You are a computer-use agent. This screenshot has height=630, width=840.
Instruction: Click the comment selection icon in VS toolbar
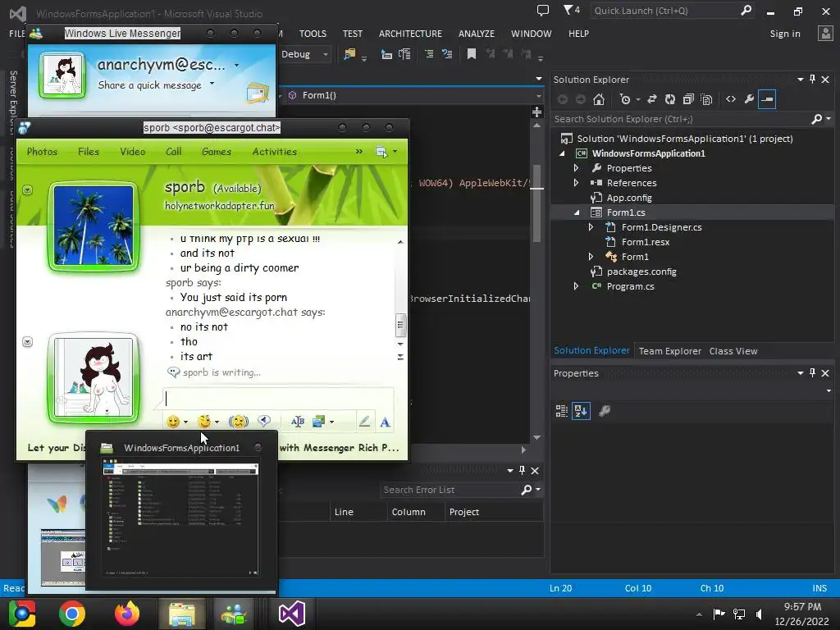pyautogui.click(x=428, y=54)
